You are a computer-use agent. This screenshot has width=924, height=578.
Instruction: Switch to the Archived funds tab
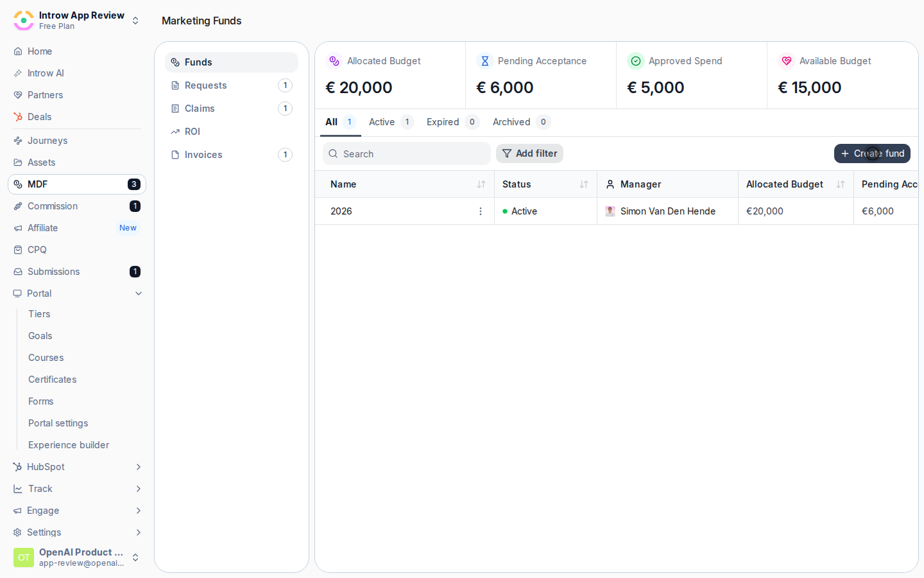[x=521, y=122]
